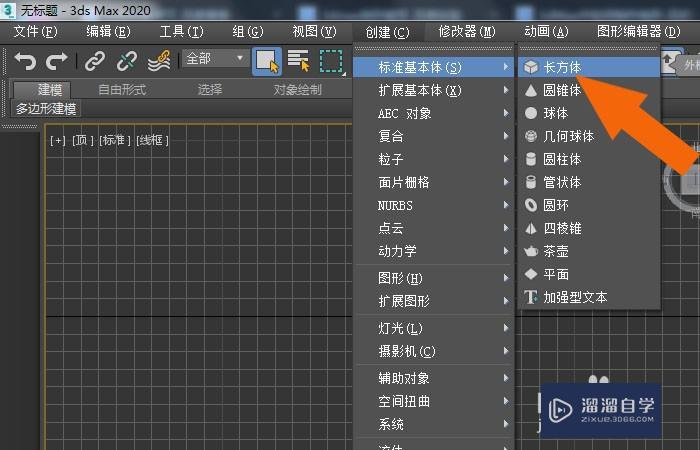Expand the 辅助对象 submenu
The height and width of the screenshot is (450, 700).
click(x=434, y=379)
